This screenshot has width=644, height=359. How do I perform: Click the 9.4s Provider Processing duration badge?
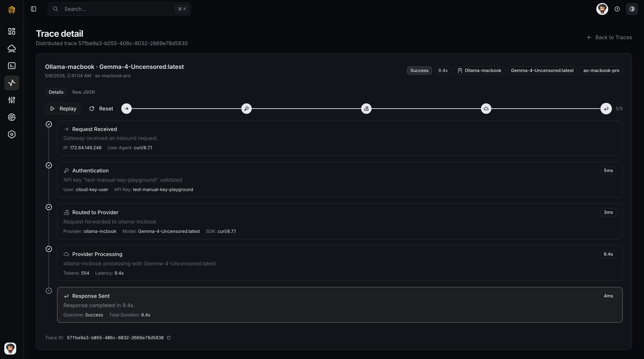pyautogui.click(x=608, y=254)
